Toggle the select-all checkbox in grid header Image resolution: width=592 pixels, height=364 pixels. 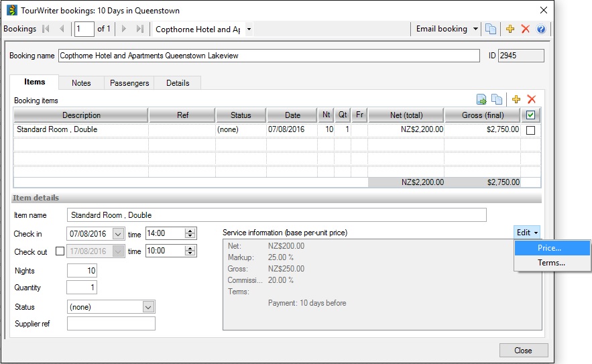click(530, 115)
